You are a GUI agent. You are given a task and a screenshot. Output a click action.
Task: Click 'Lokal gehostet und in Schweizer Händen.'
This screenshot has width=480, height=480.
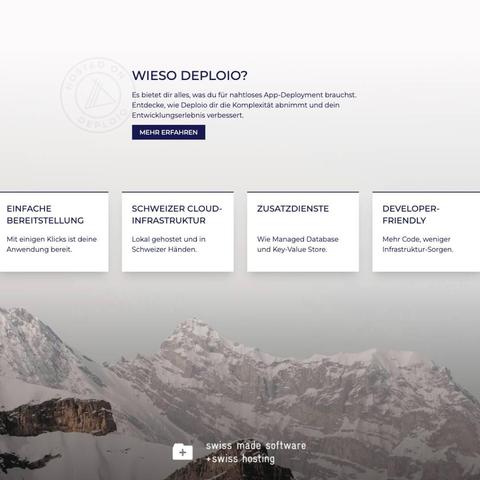(169, 244)
